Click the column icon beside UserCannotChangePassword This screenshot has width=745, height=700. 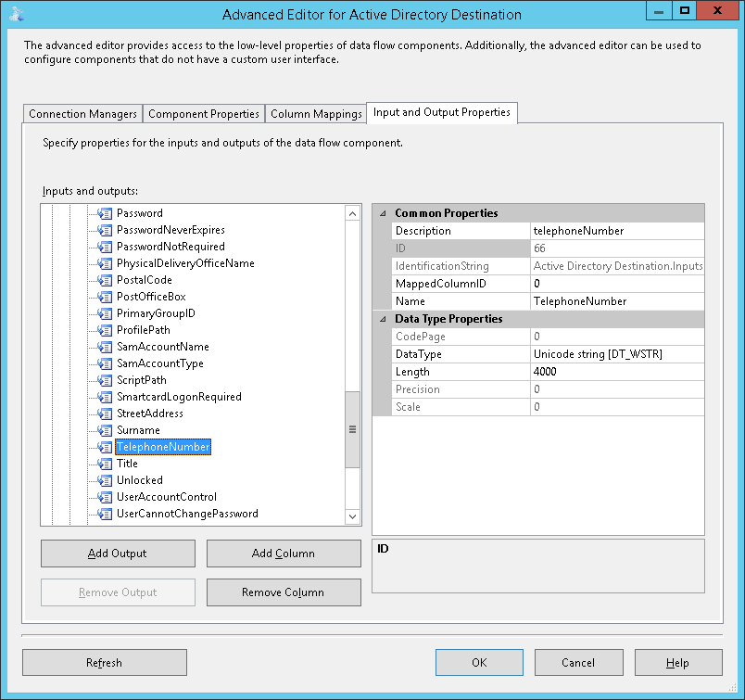(x=105, y=514)
